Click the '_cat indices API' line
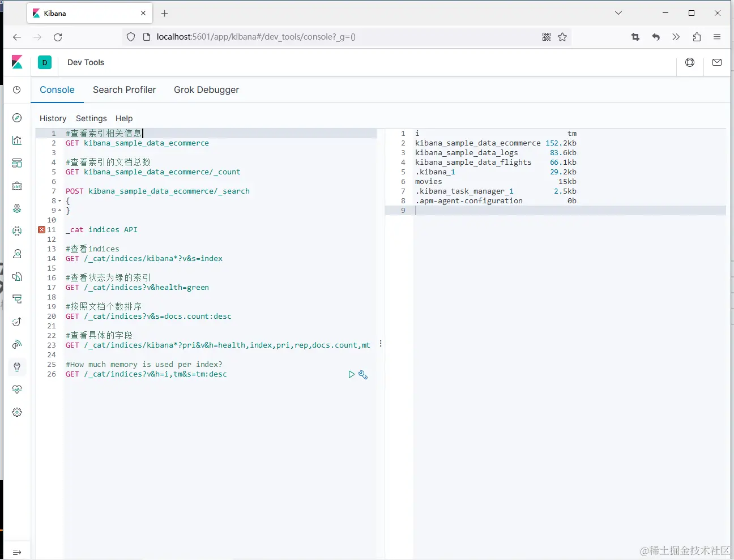 click(101, 230)
